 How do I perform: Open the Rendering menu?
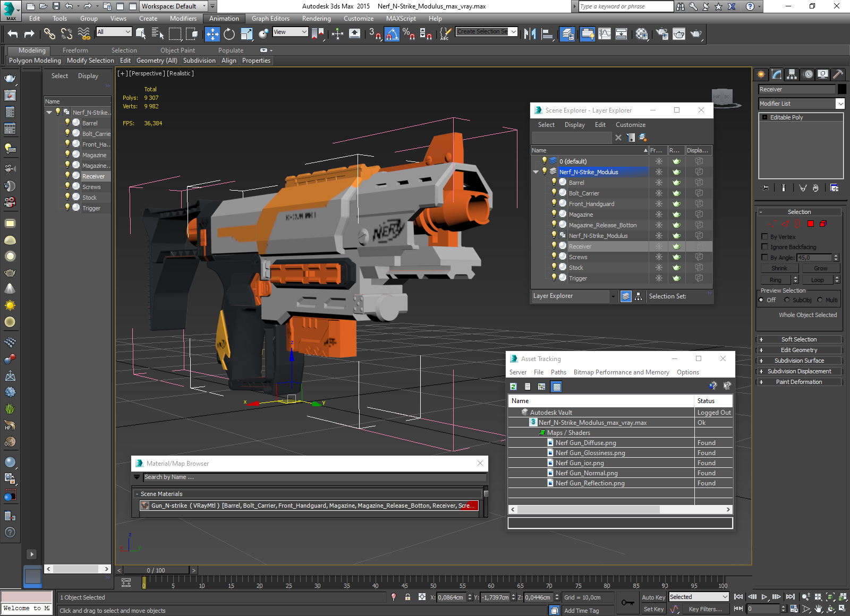(316, 19)
